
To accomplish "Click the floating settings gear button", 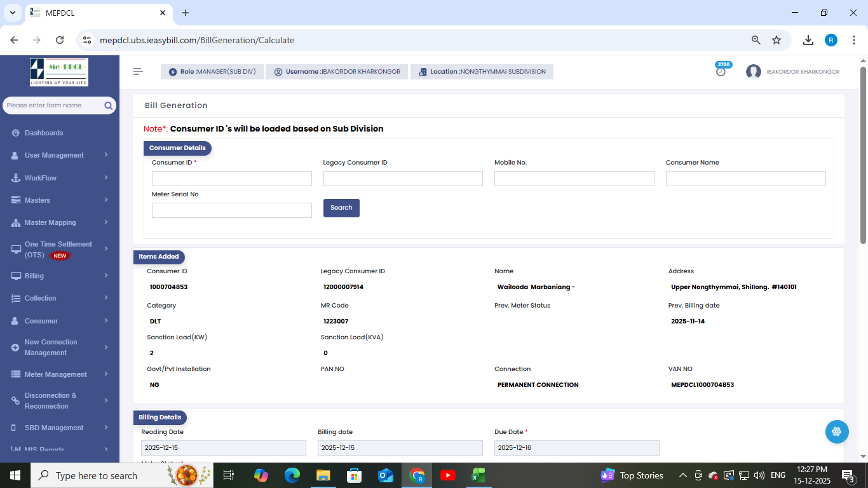I will (836, 431).
